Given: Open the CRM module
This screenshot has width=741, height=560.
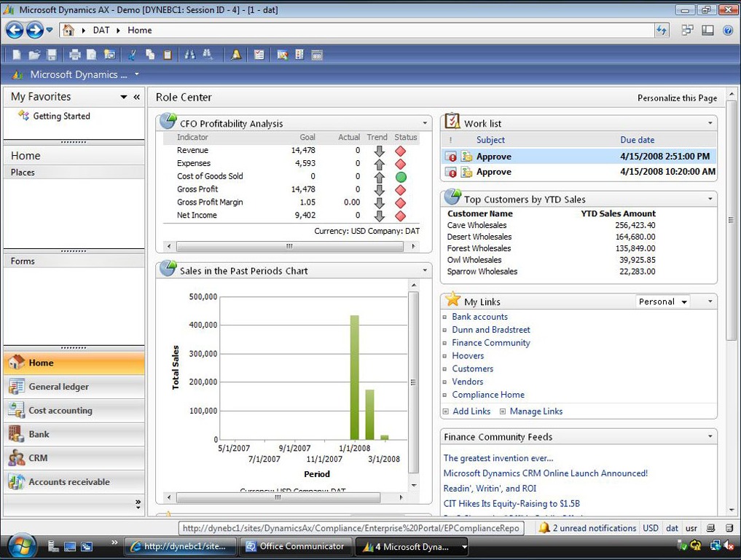Looking at the screenshot, I should point(74,458).
